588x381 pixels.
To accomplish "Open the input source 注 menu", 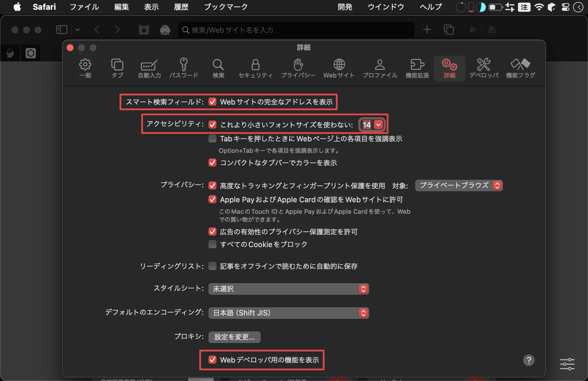I will 524,7.
